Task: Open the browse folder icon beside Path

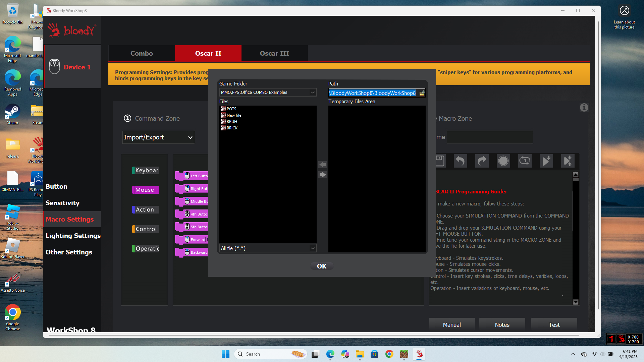Action: pyautogui.click(x=422, y=93)
